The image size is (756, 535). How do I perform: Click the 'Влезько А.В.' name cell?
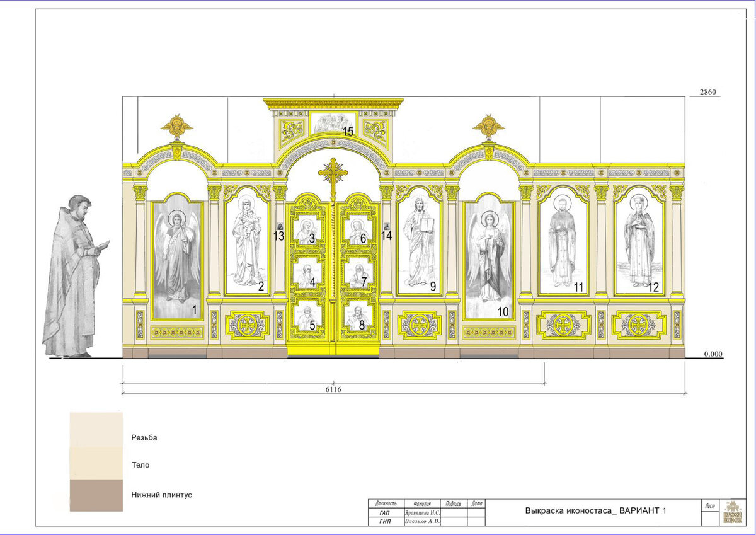[423, 521]
